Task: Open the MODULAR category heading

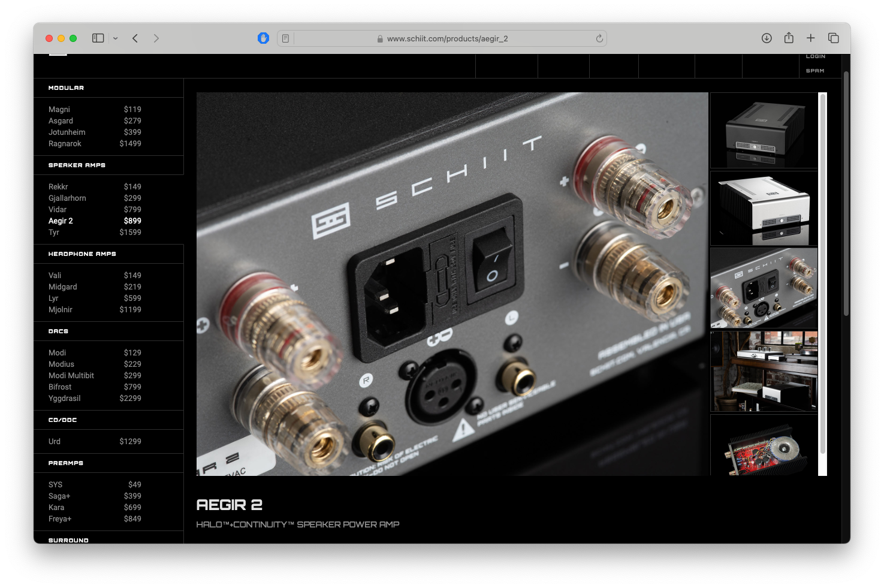Action: pyautogui.click(x=66, y=88)
